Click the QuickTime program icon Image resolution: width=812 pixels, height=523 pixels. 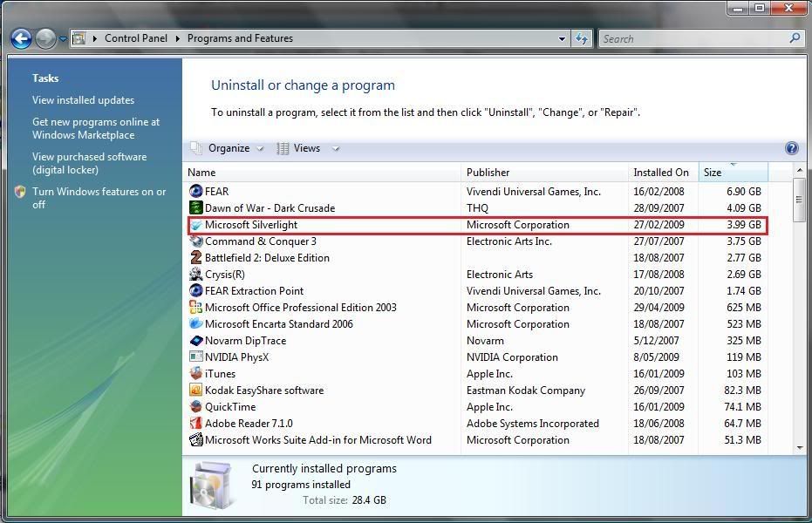[195, 406]
